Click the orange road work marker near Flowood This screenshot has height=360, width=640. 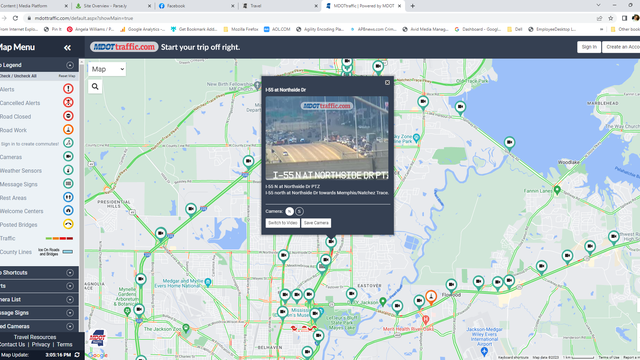click(431, 297)
